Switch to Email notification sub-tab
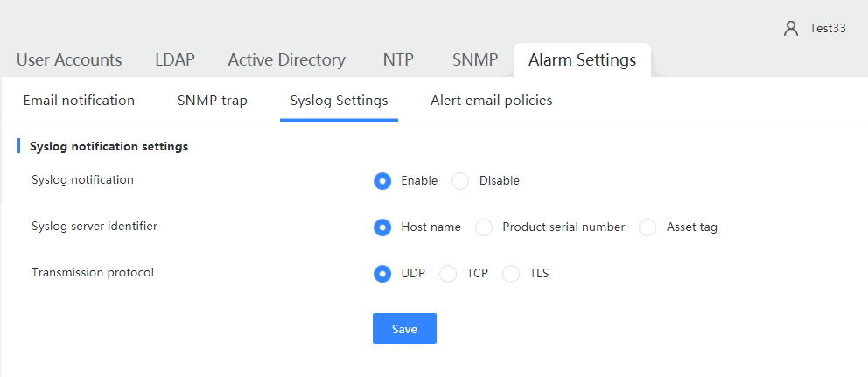Viewport: 868px width, 377px height. point(79,101)
